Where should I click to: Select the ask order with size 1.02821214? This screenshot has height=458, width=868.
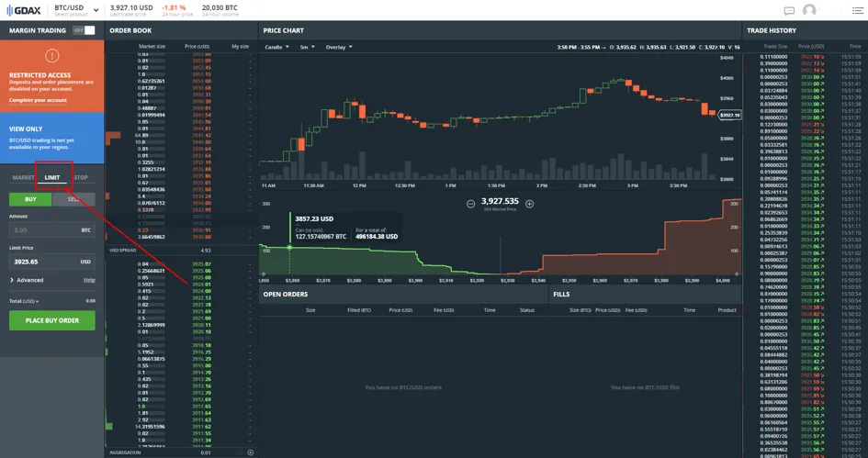click(181, 169)
